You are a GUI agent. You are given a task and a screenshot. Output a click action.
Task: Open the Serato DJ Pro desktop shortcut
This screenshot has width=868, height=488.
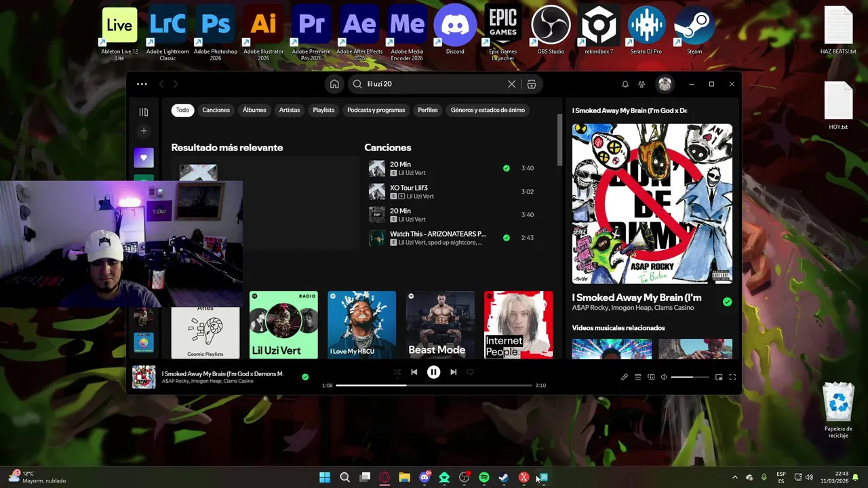pos(646,30)
